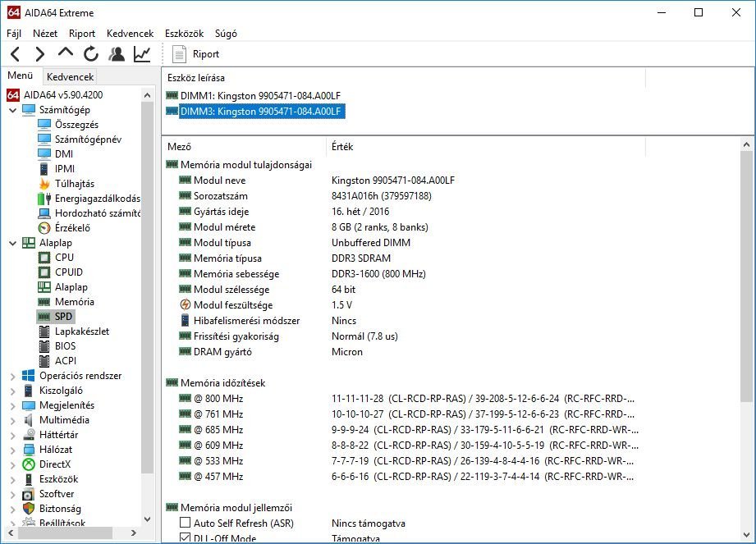Refresh using the circular arrow icon
This screenshot has height=544, width=756.
coord(90,54)
